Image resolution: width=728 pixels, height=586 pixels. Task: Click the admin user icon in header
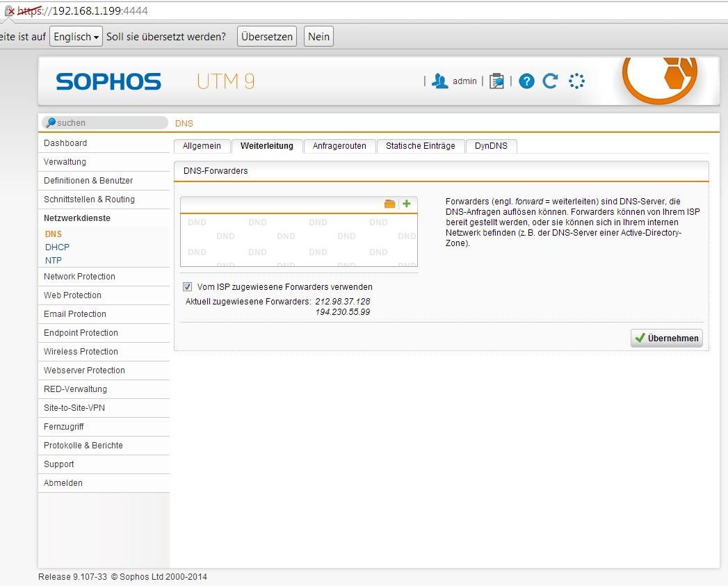click(x=439, y=81)
